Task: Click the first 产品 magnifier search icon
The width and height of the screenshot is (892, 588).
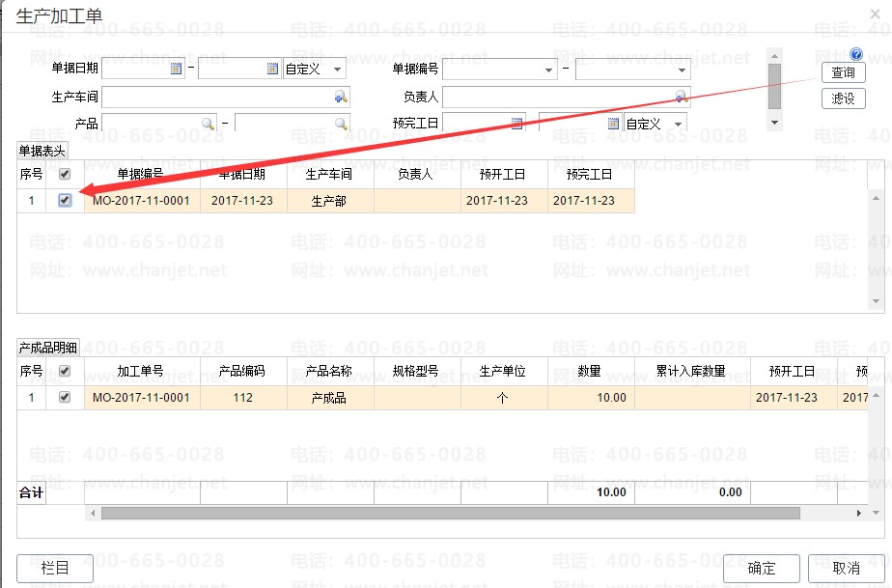Action: click(209, 124)
